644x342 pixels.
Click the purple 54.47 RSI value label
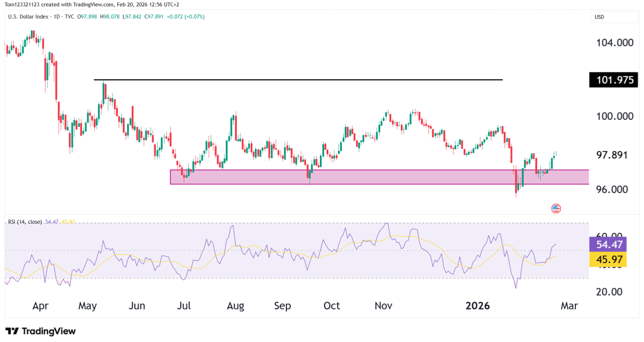(x=608, y=244)
